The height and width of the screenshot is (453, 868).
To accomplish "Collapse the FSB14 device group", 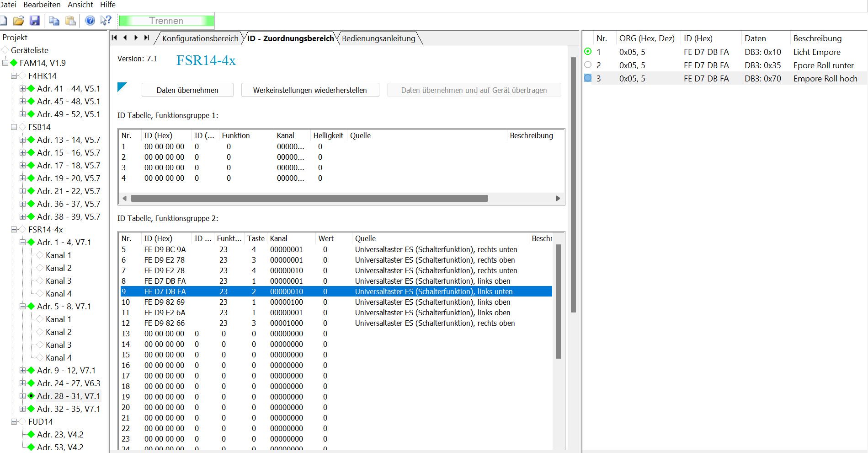I will 14,127.
